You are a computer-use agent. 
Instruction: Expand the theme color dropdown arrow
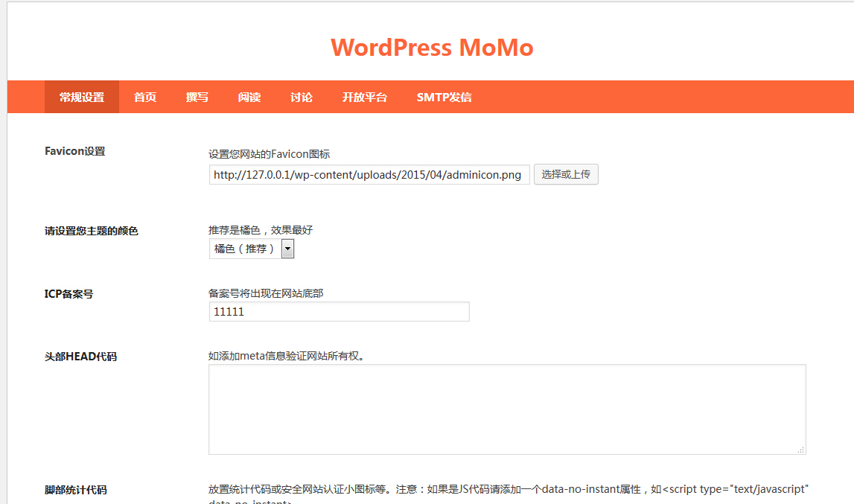(x=287, y=249)
